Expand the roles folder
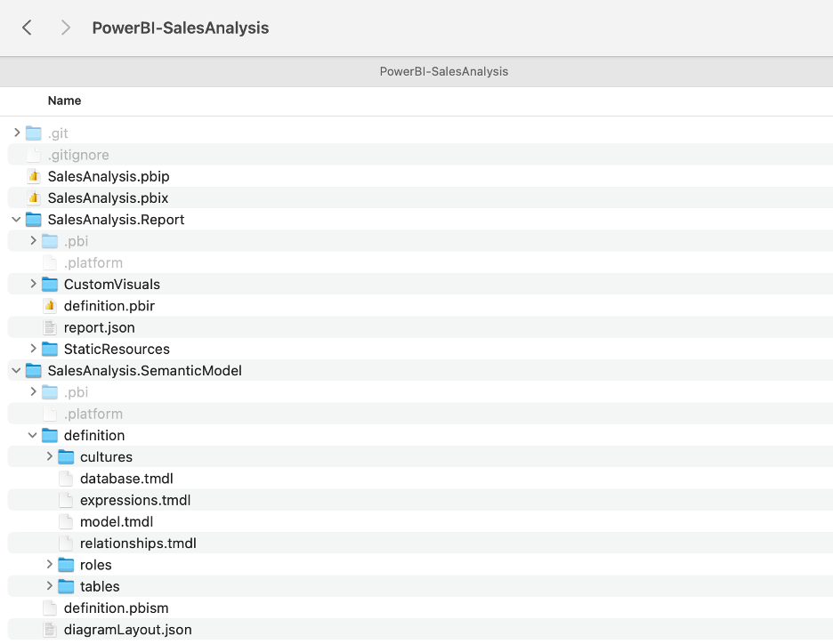The height and width of the screenshot is (644, 833). [50, 565]
